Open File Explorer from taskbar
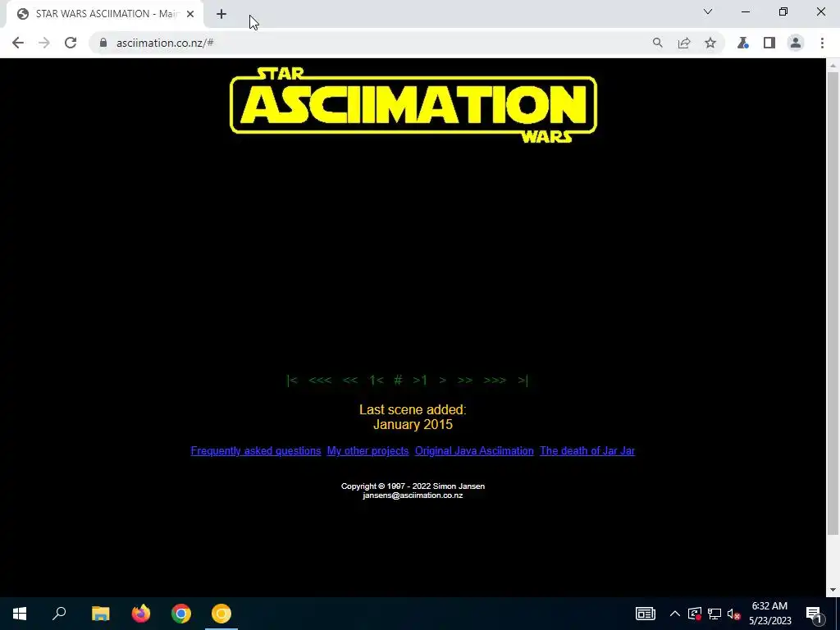This screenshot has width=840, height=630. tap(100, 614)
